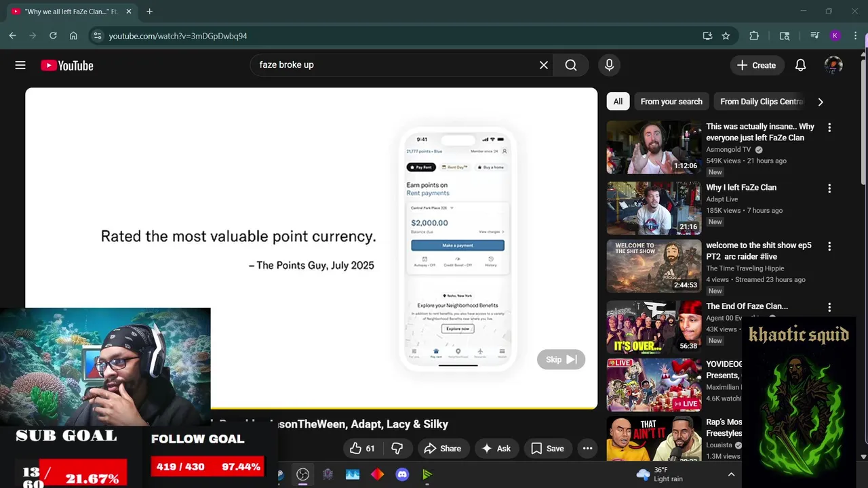The height and width of the screenshot is (488, 868).
Task: Click the ad's phone app mockup
Action: [x=458, y=249]
